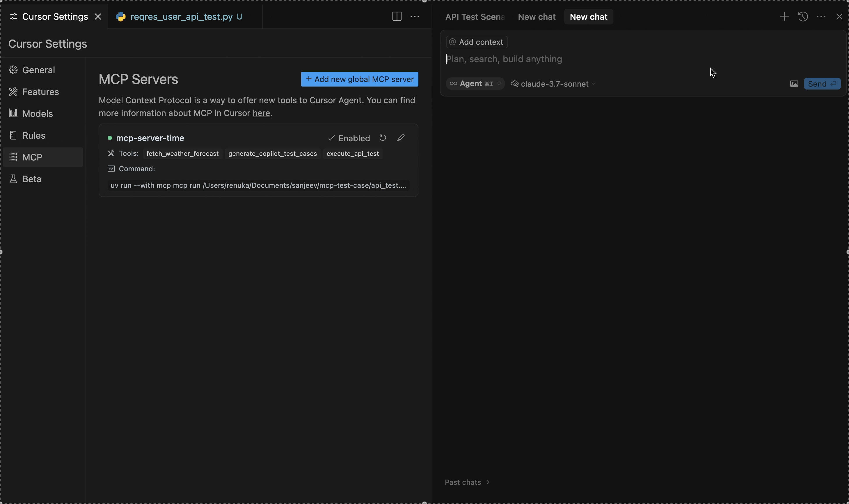Image resolution: width=849 pixels, height=504 pixels.
Task: Toggle the Enabled state of mcp-server-time
Action: tap(349, 138)
